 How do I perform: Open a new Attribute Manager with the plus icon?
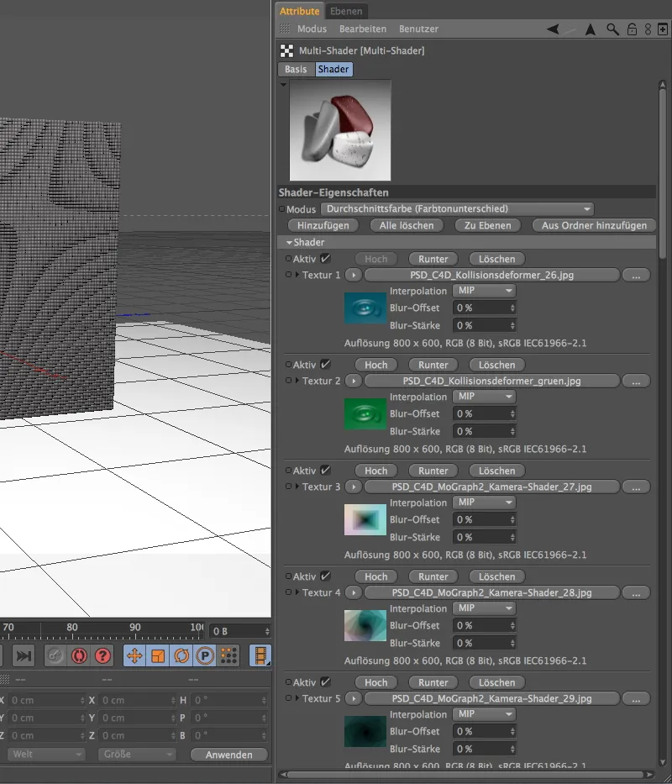[x=663, y=29]
